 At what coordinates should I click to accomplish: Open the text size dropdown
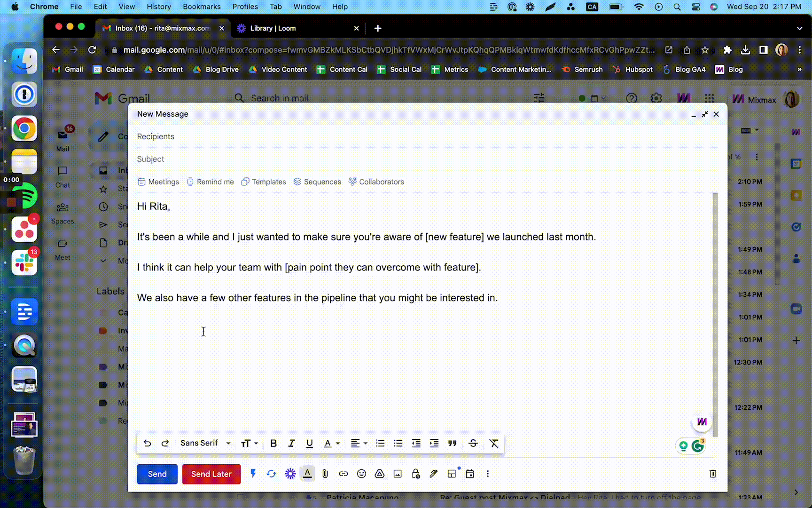pyautogui.click(x=249, y=443)
